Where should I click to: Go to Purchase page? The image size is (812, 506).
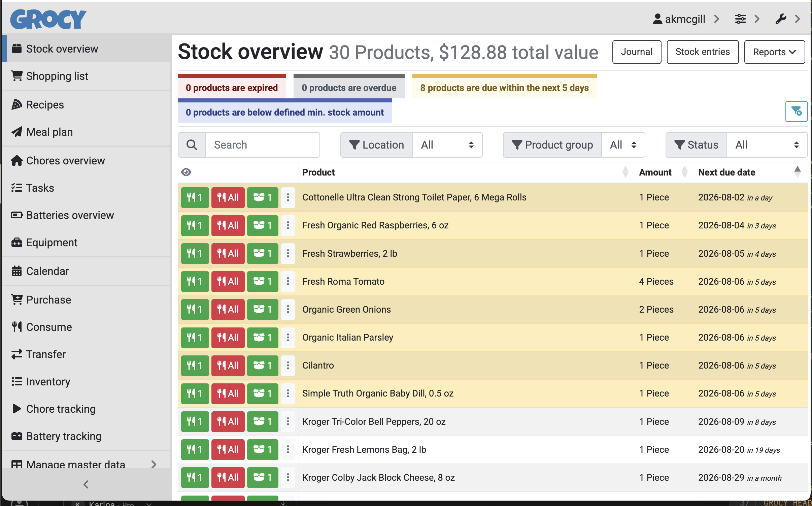click(x=86, y=300)
